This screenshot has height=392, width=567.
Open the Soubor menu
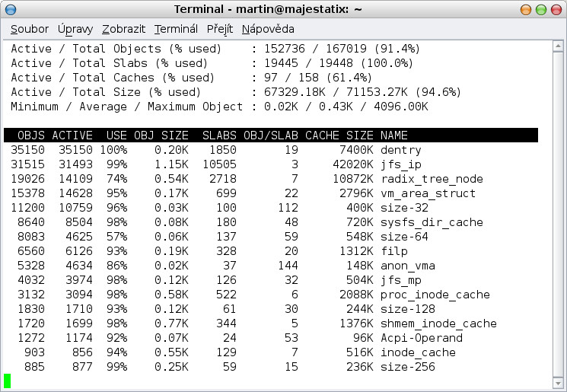pos(30,29)
